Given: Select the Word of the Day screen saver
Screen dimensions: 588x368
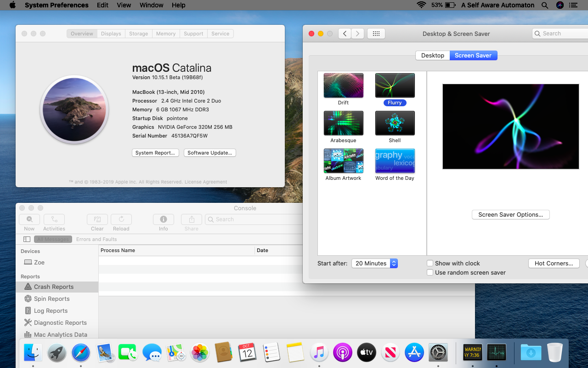Looking at the screenshot, I should pos(395,161).
